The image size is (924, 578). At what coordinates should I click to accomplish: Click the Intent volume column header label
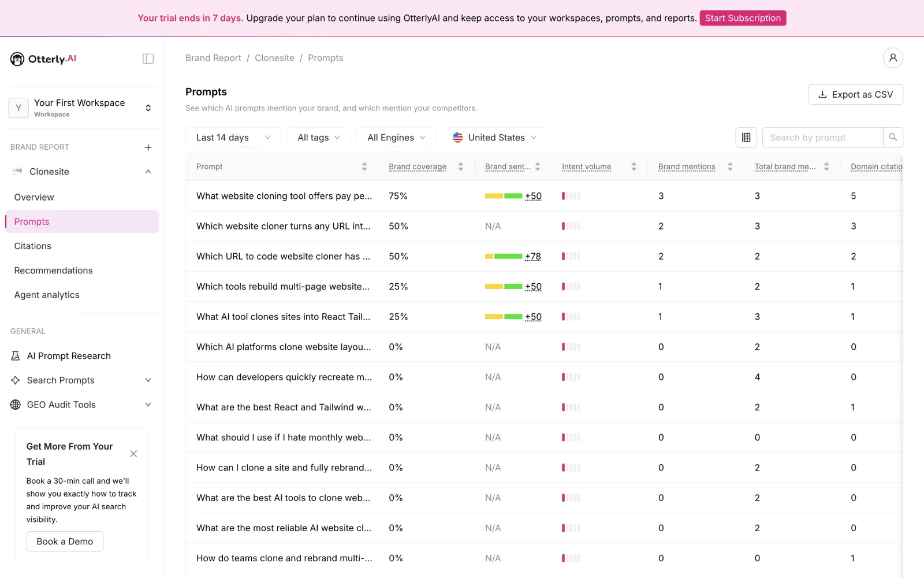(586, 166)
